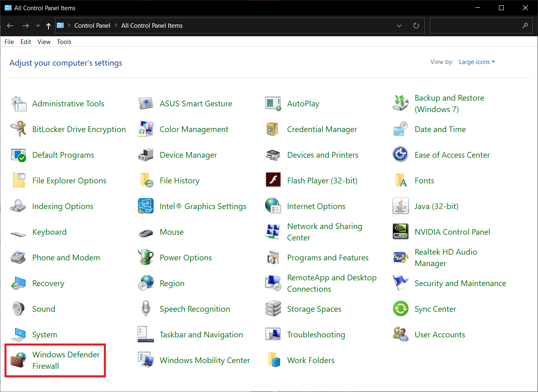
Task: Refresh the Control Panel view
Action: (416, 25)
